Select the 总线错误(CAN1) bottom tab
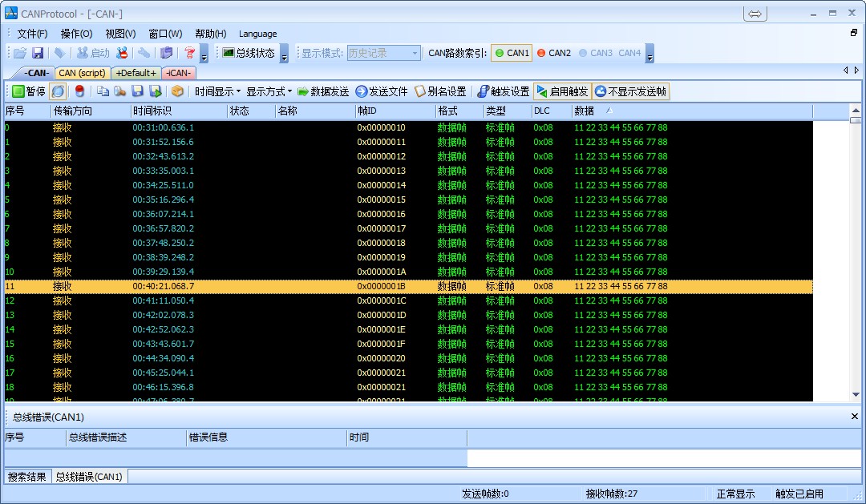The height and width of the screenshot is (504, 866). pos(89,477)
